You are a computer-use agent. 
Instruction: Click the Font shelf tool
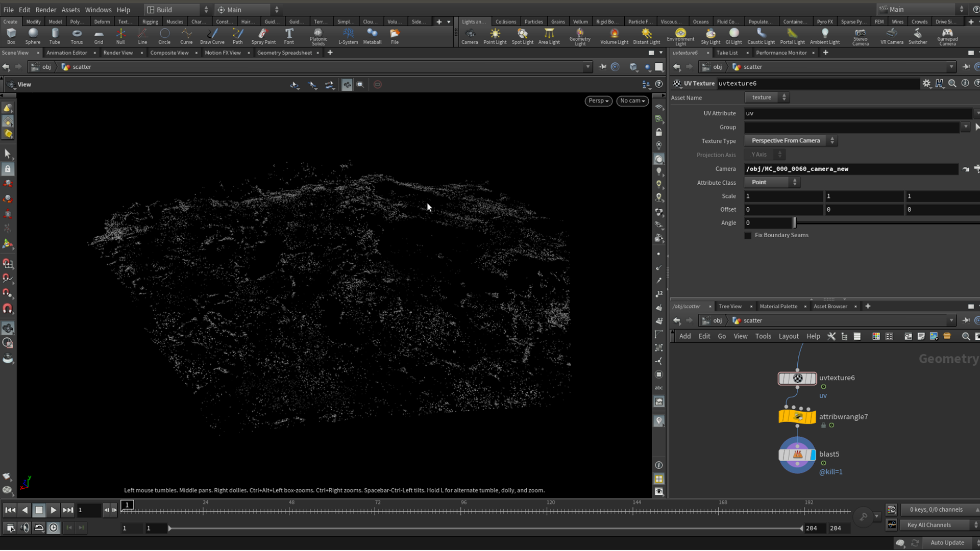coord(289,36)
